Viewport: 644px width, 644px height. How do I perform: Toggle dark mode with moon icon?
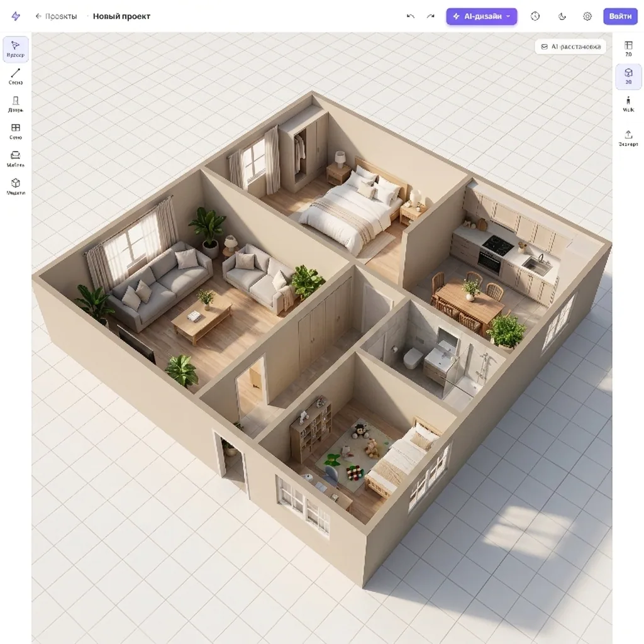[x=562, y=16]
